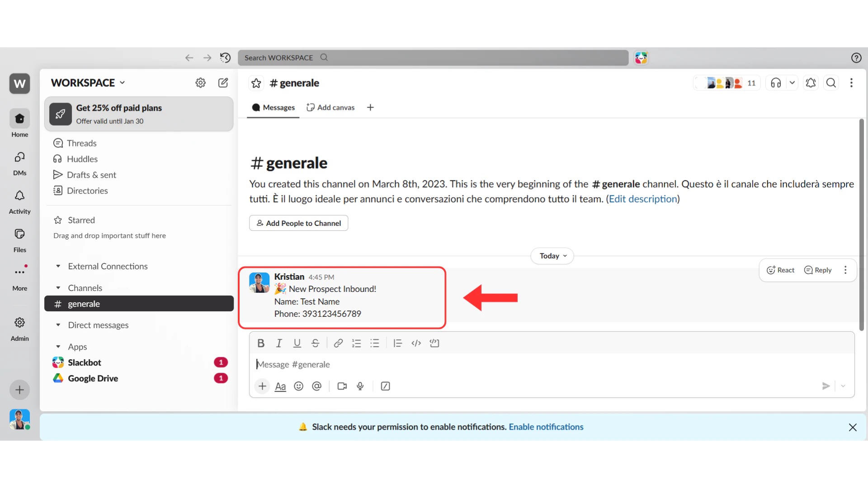
Task: Open the emoji picker in the message box
Action: [x=298, y=386]
